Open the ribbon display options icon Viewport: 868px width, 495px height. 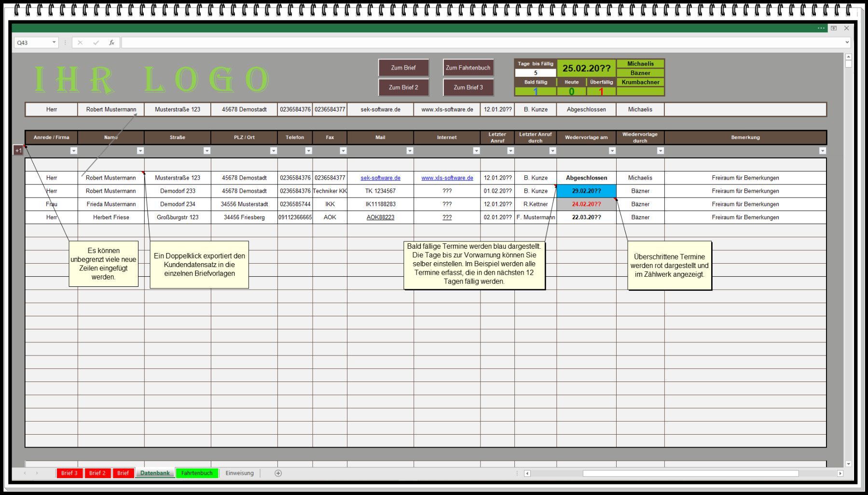point(833,28)
